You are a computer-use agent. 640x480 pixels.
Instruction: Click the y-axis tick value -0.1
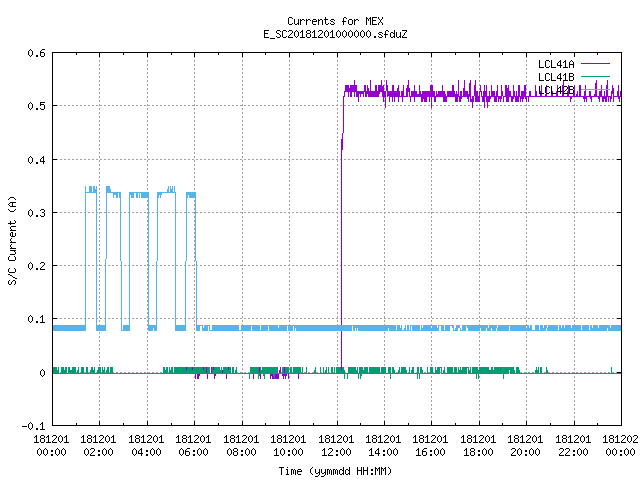click(33, 426)
